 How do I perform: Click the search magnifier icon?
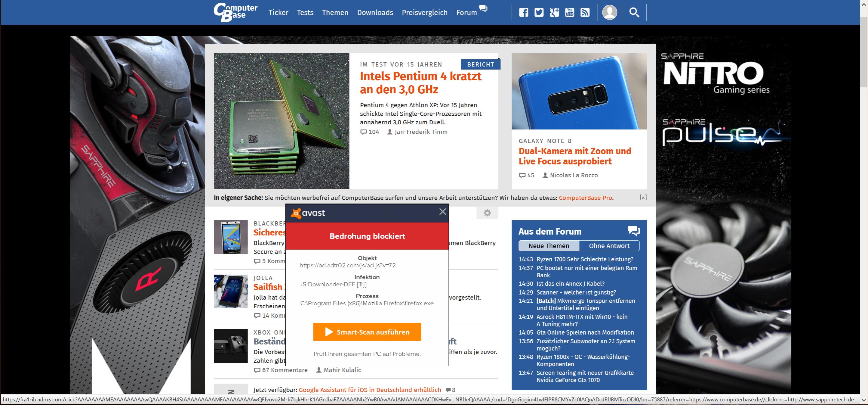pos(634,12)
